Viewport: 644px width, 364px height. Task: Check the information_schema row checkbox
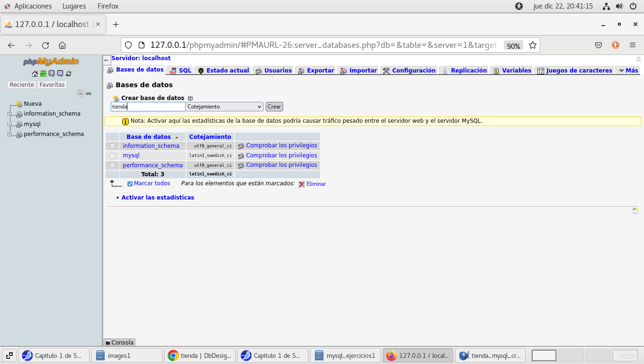pyautogui.click(x=112, y=146)
